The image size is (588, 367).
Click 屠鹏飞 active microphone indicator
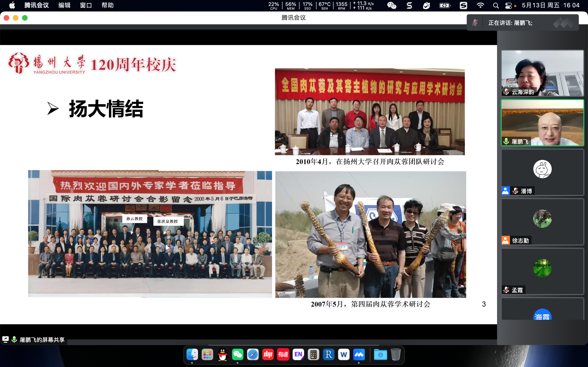click(506, 142)
